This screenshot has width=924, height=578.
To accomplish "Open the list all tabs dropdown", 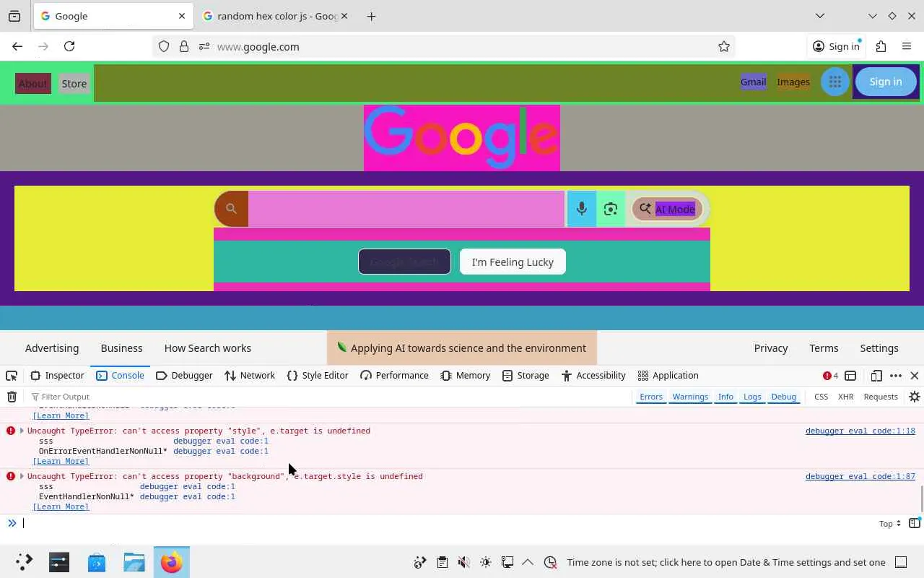I will pos(820,16).
